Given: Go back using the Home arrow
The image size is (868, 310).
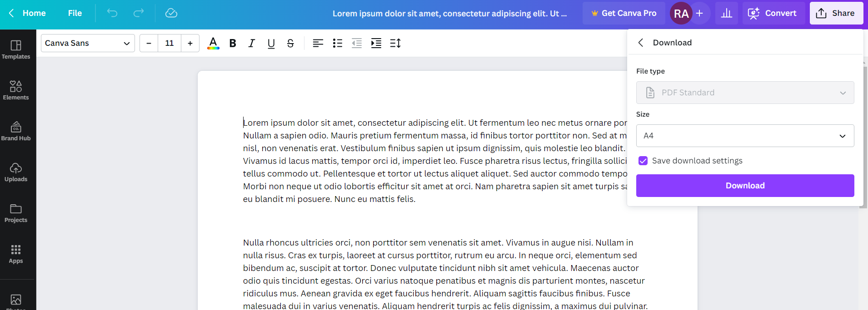Looking at the screenshot, I should click(x=27, y=13).
